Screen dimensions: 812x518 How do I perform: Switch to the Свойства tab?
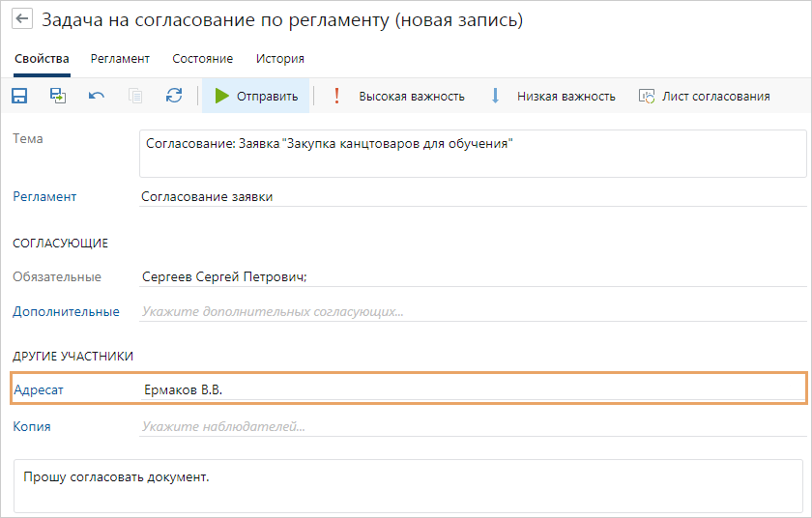tap(42, 59)
